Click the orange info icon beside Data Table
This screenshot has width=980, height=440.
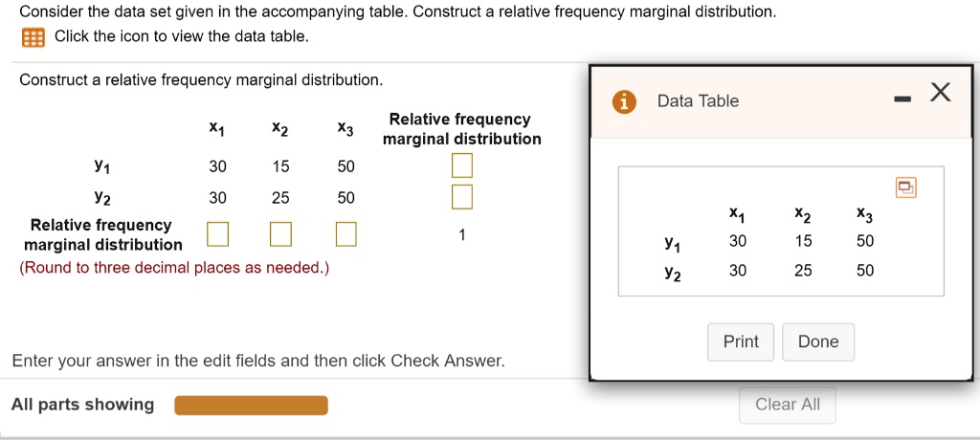click(x=624, y=101)
